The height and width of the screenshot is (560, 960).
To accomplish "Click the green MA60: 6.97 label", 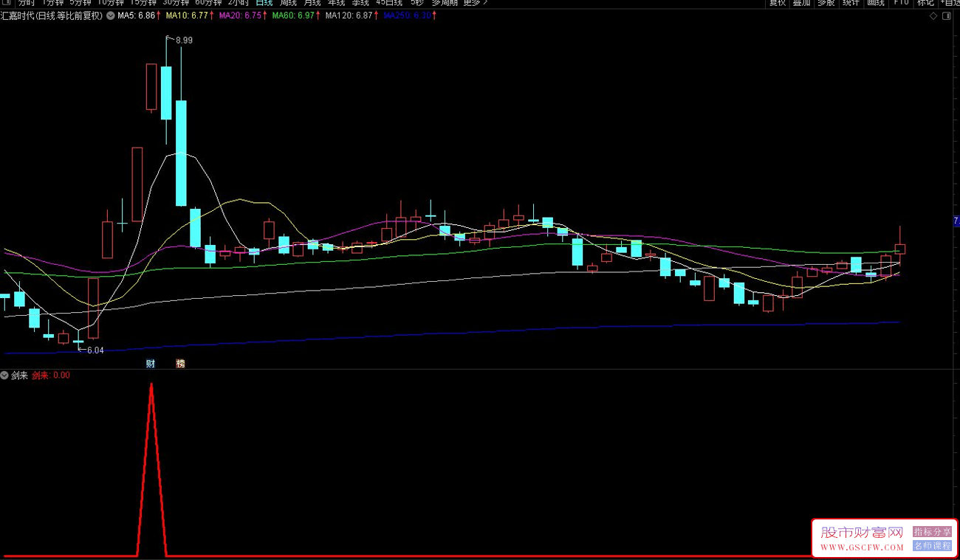I will pyautogui.click(x=294, y=15).
